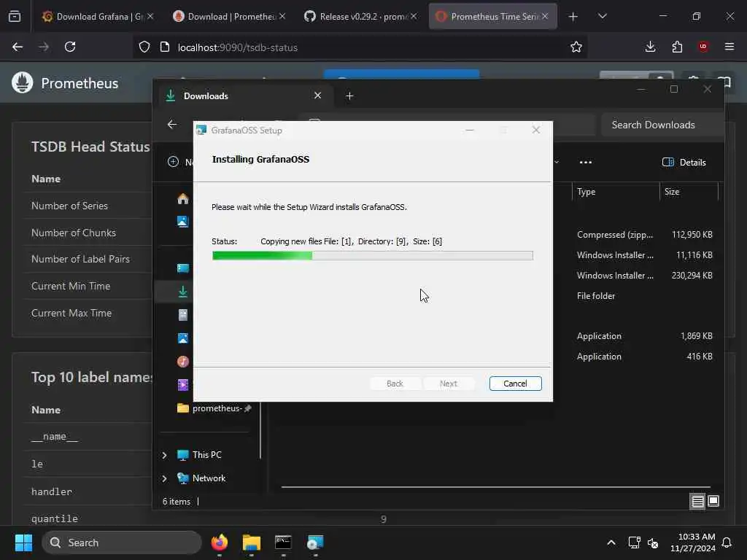Sort files by the Type column
Image resolution: width=747 pixels, height=560 pixels.
pyautogui.click(x=614, y=192)
